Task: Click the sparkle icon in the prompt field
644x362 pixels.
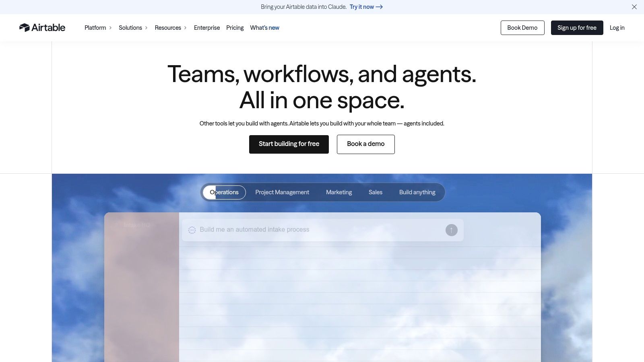Action: point(192,230)
